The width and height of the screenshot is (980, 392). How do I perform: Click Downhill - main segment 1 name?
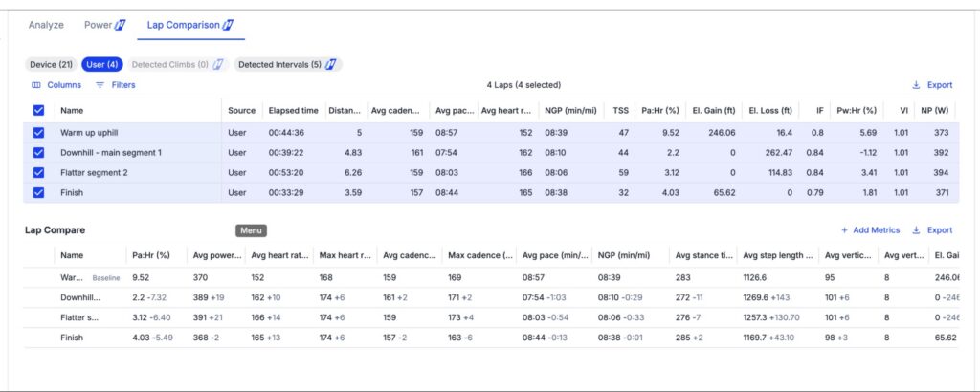111,152
